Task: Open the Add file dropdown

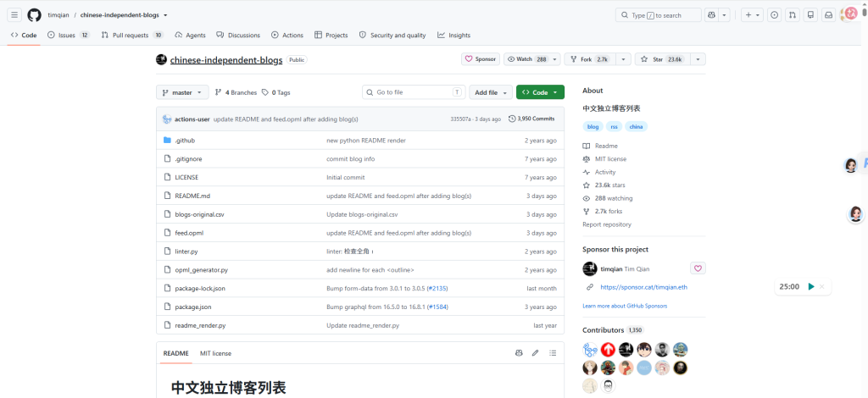Action: (x=491, y=92)
